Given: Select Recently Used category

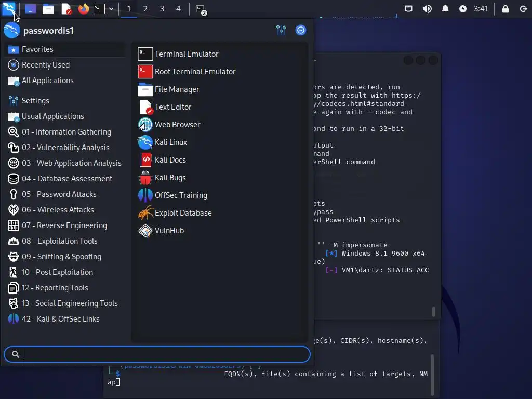Looking at the screenshot, I should click(64, 65).
